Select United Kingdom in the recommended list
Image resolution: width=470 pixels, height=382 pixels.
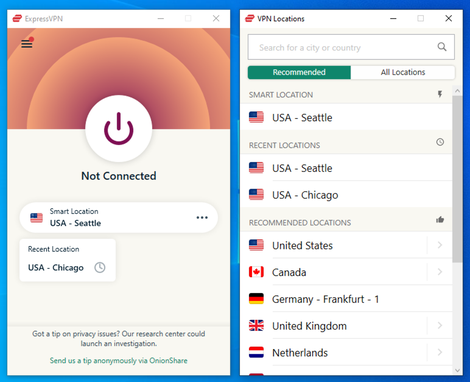point(333,326)
